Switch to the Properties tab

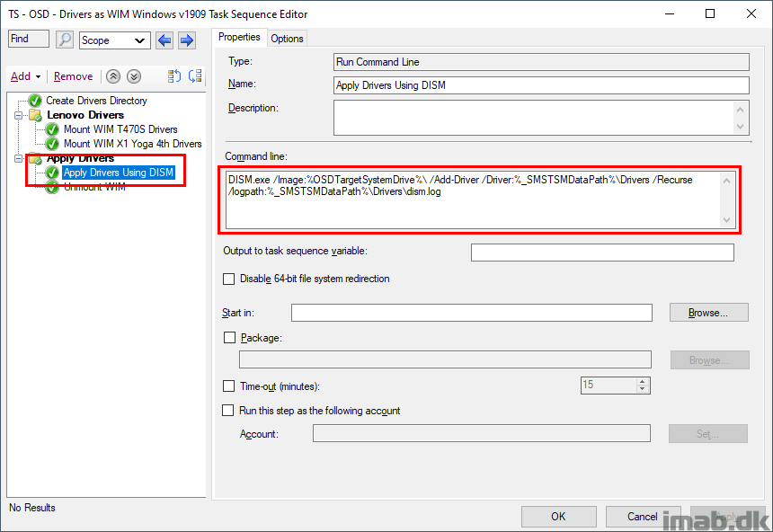pos(239,38)
